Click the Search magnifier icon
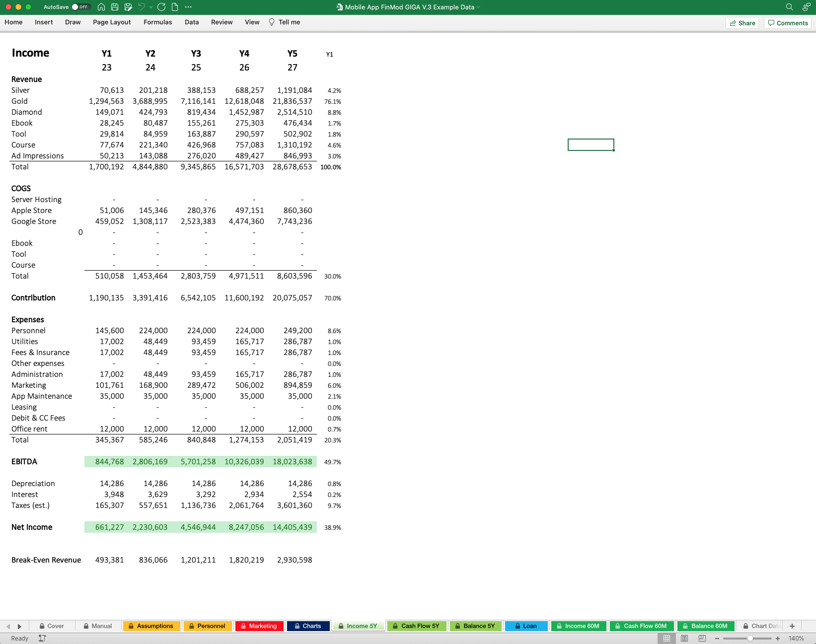Image resolution: width=816 pixels, height=644 pixels. point(789,7)
